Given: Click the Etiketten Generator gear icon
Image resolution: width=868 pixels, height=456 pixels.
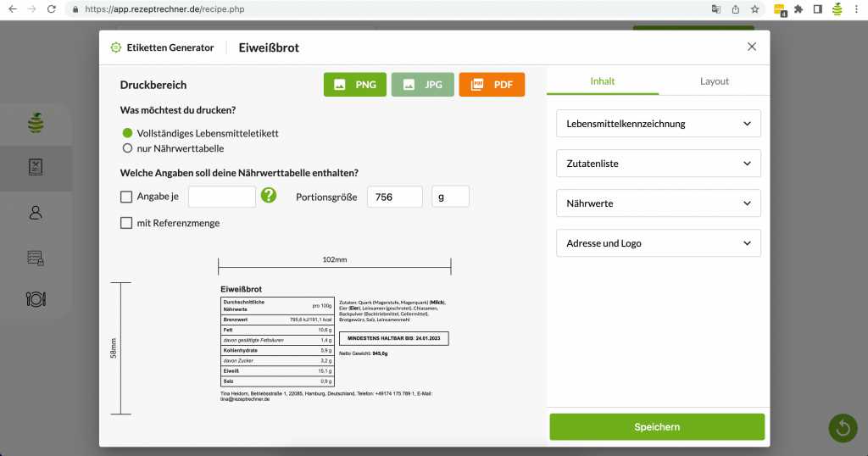Looking at the screenshot, I should tap(115, 47).
